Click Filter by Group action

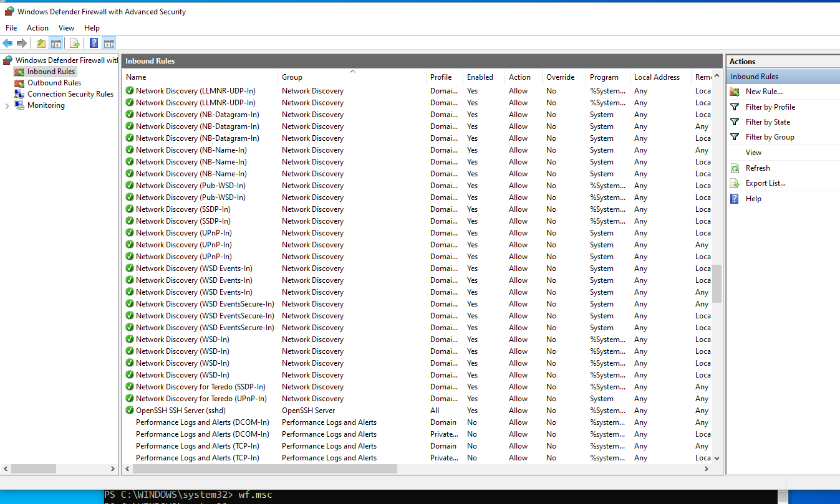[x=770, y=137]
